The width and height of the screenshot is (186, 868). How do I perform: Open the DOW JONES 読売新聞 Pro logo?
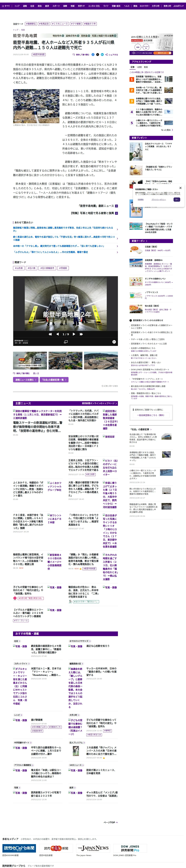coord(130,848)
